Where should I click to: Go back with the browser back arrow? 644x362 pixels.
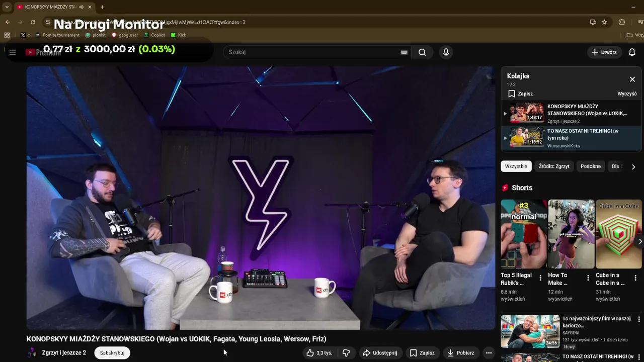8,22
